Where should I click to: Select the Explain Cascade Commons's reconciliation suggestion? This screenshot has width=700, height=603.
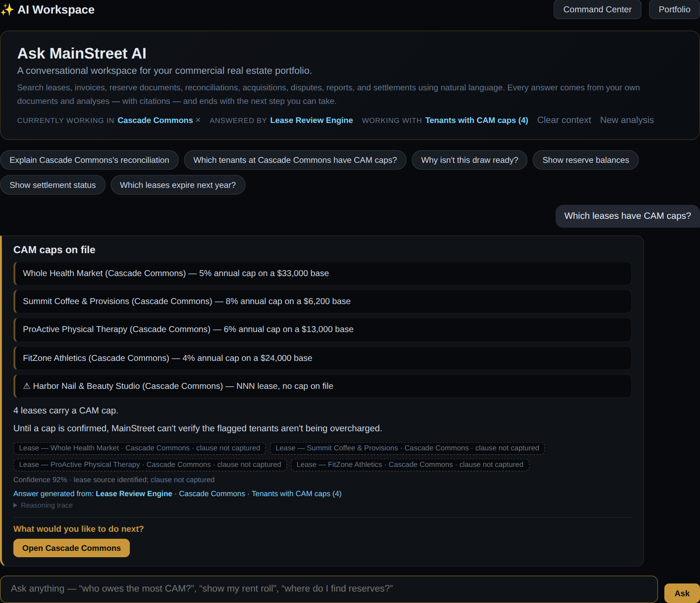point(90,160)
